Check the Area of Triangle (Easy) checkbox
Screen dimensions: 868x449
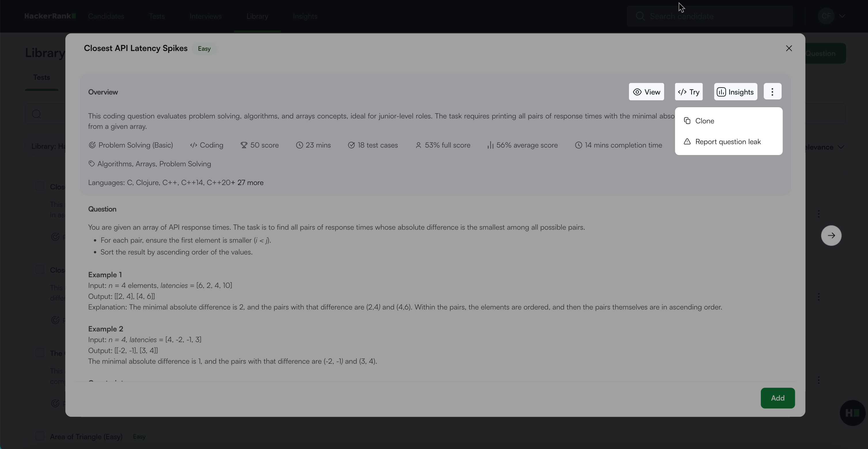[x=40, y=436]
